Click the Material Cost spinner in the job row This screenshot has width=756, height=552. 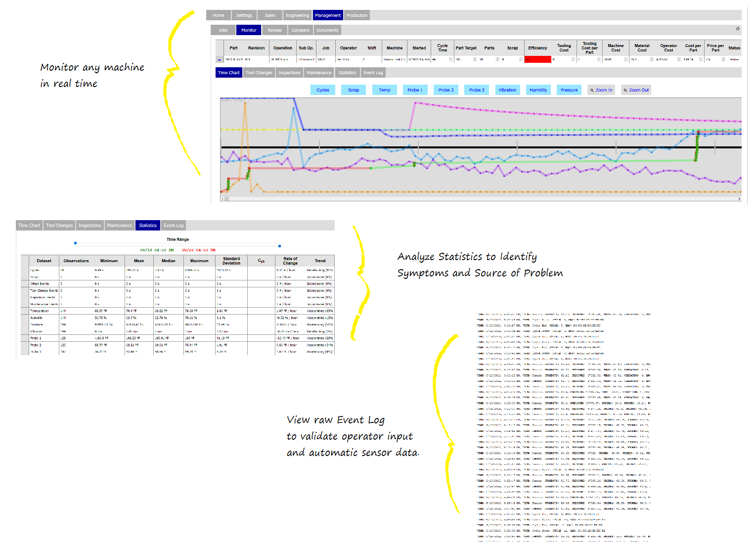(x=652, y=59)
